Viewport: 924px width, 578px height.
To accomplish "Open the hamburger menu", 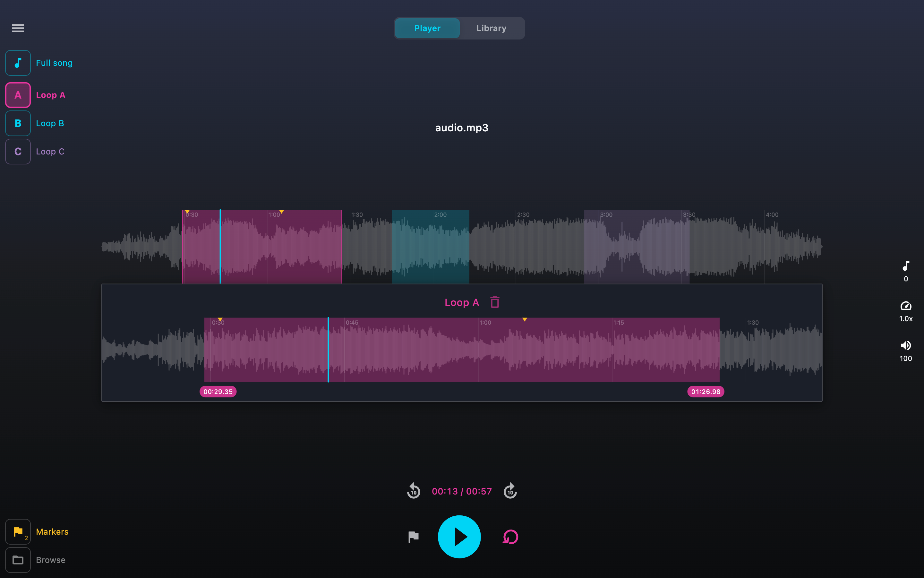I will (18, 28).
